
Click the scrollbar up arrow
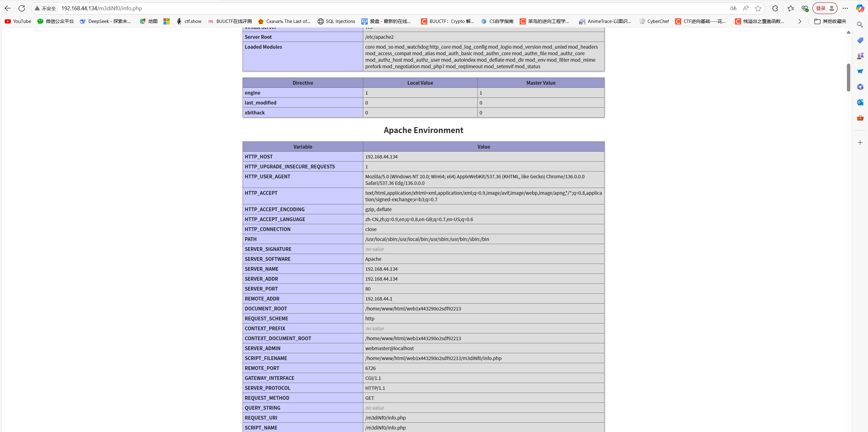pyautogui.click(x=848, y=32)
